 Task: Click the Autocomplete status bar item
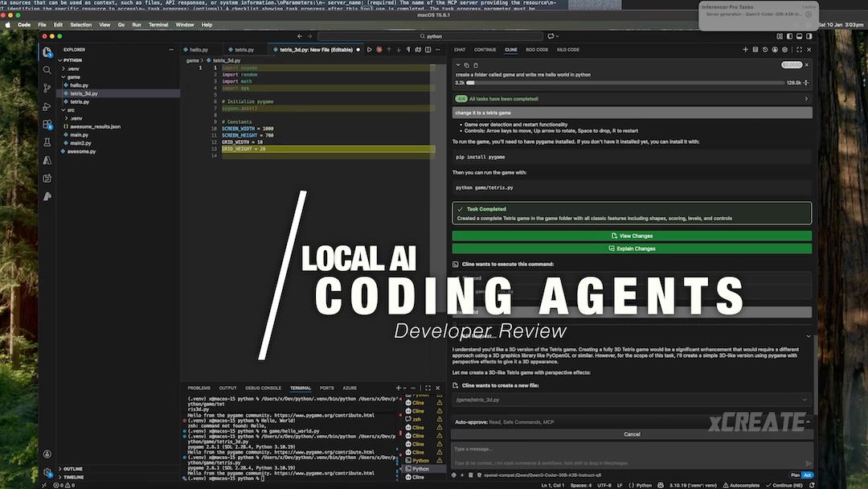(x=741, y=485)
